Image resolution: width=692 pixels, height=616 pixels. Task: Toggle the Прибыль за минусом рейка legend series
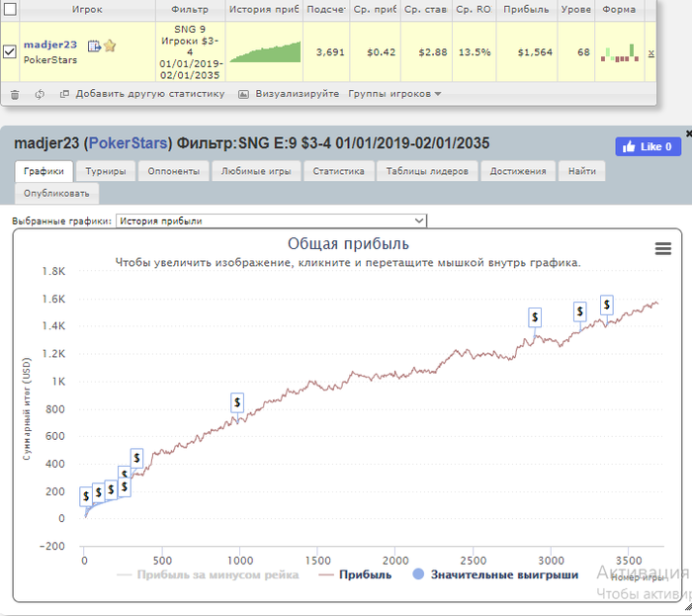208,574
